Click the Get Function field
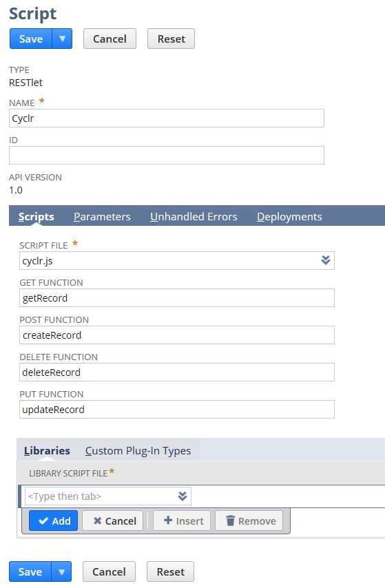385x588 pixels. 177,297
